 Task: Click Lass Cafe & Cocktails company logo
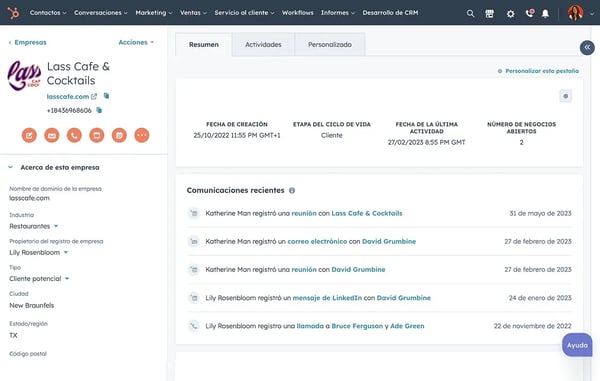[x=24, y=75]
